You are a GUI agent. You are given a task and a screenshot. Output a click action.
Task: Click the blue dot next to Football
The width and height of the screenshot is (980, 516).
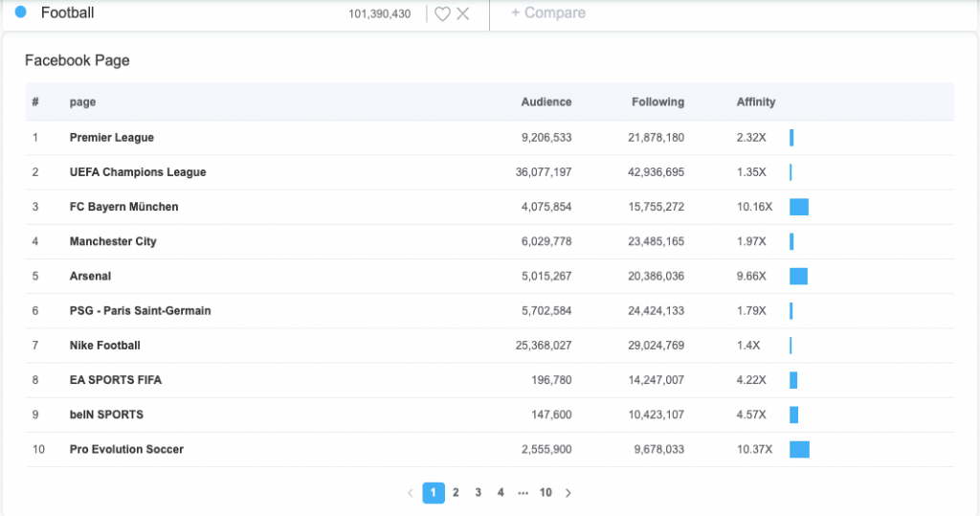[21, 11]
